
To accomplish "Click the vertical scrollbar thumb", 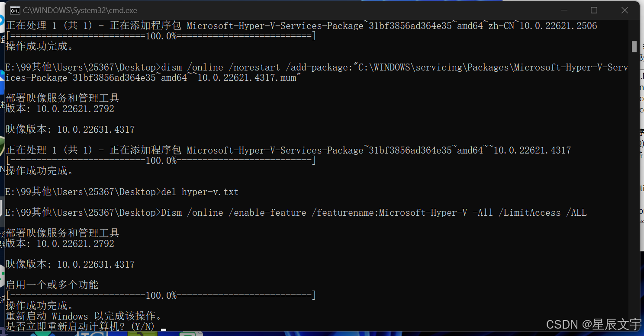I will [634, 46].
